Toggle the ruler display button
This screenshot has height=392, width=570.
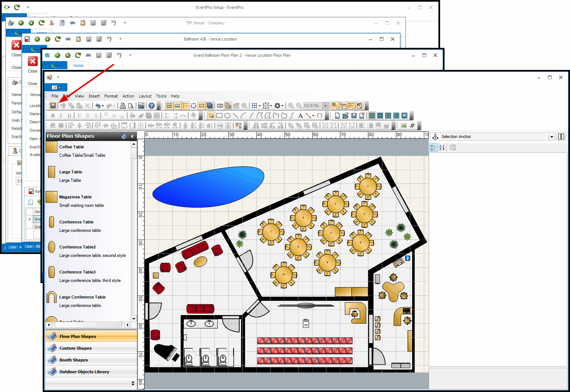(177, 106)
